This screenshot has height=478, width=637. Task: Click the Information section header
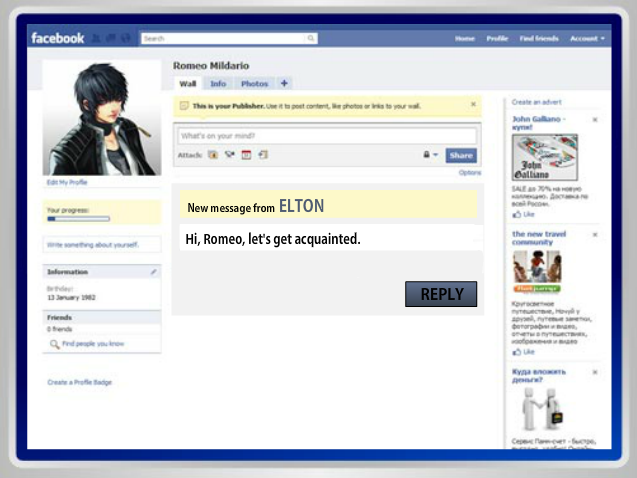pos(102,272)
